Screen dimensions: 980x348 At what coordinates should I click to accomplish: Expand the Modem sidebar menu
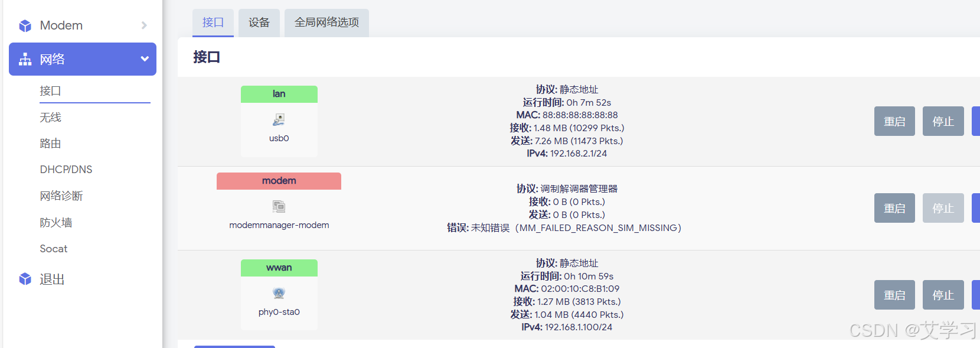(x=144, y=25)
